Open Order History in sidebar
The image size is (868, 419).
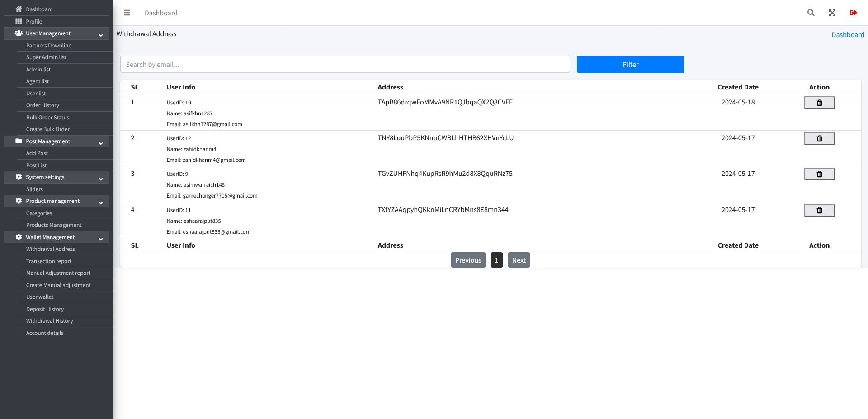click(x=42, y=105)
